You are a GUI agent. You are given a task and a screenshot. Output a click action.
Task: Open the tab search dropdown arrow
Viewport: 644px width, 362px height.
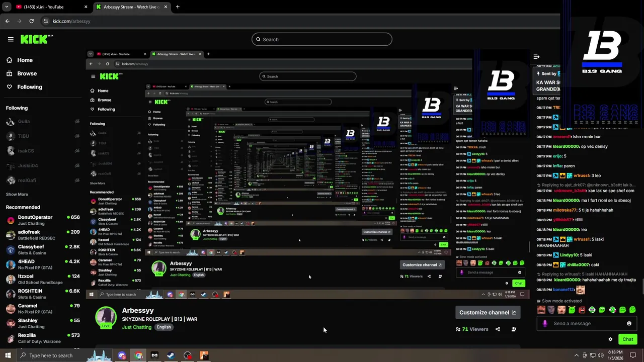tap(7, 7)
